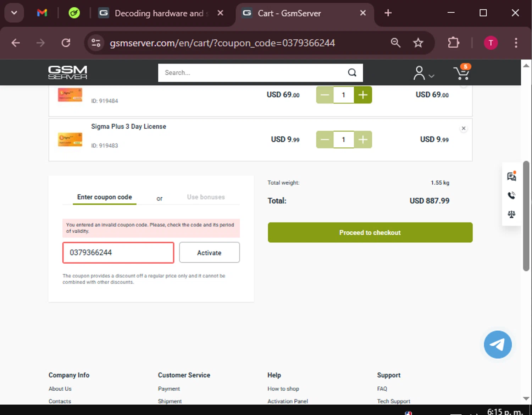Open the shopping cart icon
The width and height of the screenshot is (532, 415).
click(x=462, y=72)
